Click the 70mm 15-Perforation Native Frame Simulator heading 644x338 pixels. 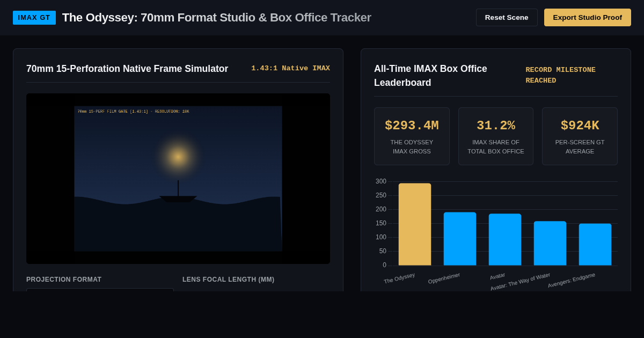pyautogui.click(x=127, y=69)
